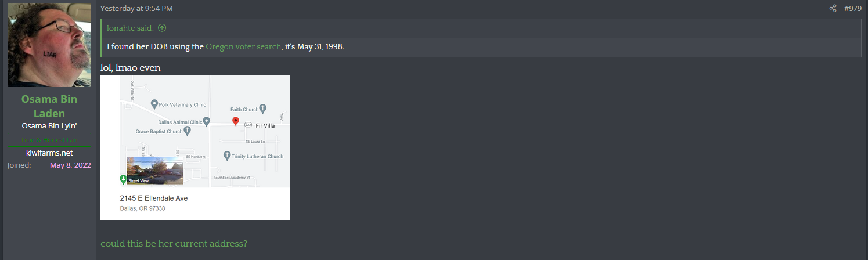
Task: Click the share icon beside post number
Action: [833, 8]
